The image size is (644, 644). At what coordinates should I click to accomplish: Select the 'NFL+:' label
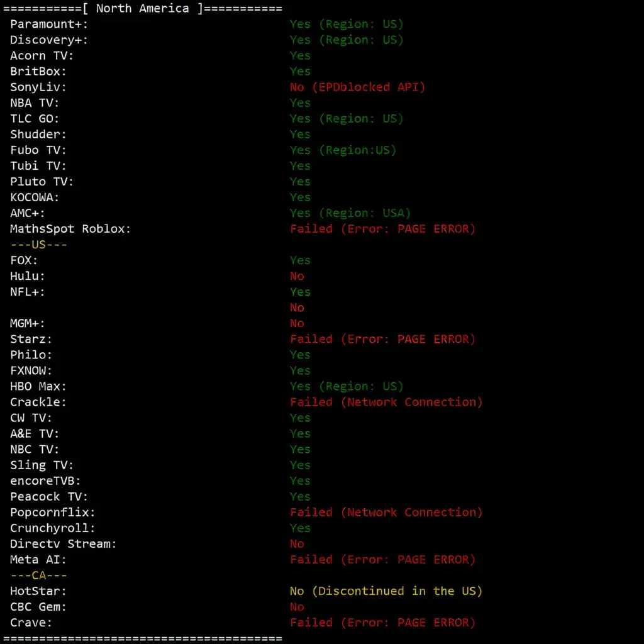[x=28, y=292]
